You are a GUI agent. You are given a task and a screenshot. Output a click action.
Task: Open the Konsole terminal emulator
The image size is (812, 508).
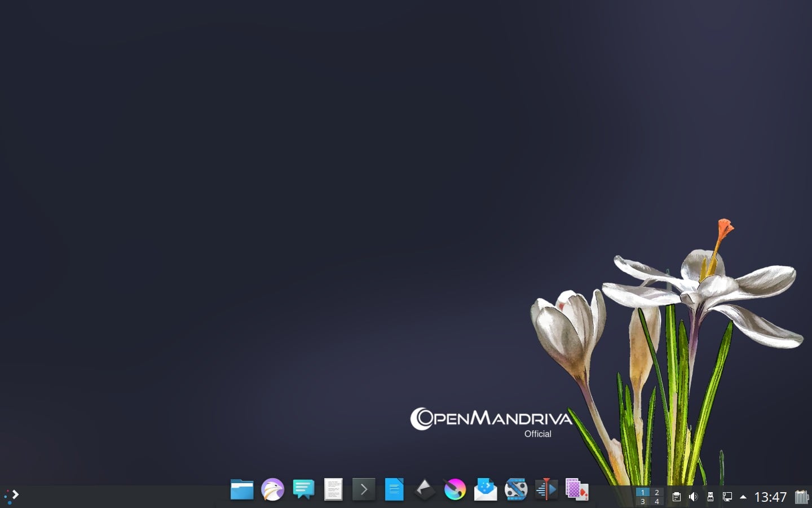point(364,490)
